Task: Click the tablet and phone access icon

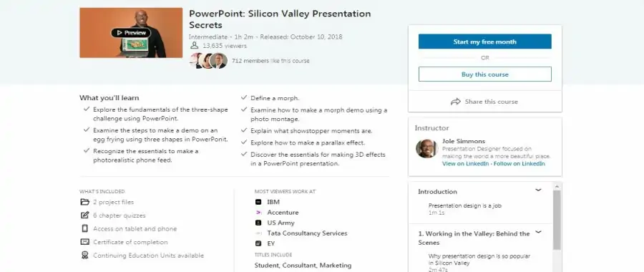Action: (84, 228)
